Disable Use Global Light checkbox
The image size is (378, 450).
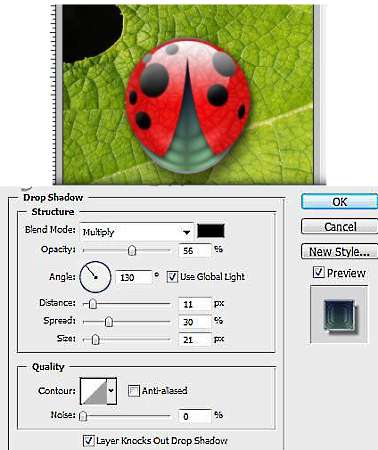172,277
